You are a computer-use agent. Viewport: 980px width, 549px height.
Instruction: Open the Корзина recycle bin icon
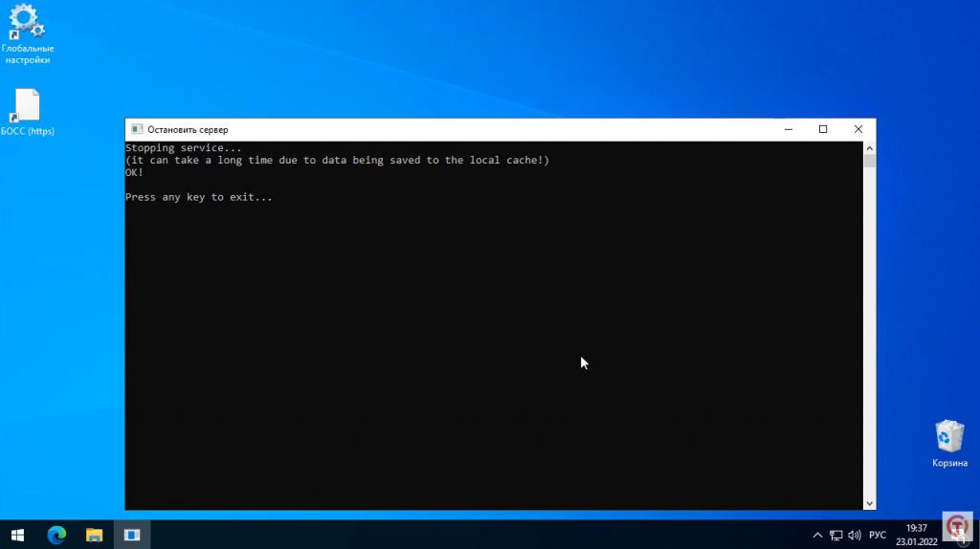coord(949,444)
